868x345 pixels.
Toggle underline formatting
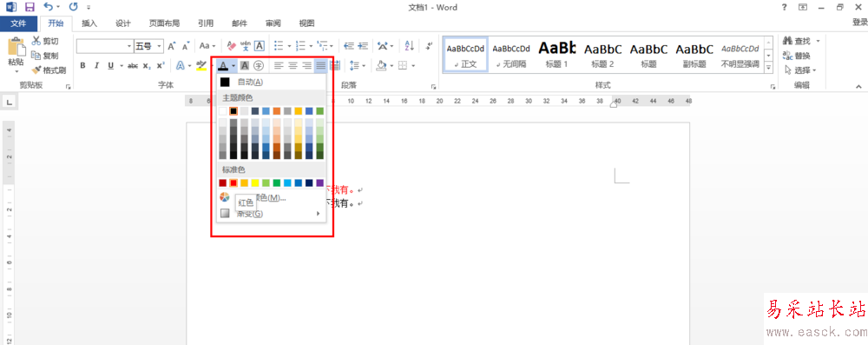pyautogui.click(x=111, y=65)
